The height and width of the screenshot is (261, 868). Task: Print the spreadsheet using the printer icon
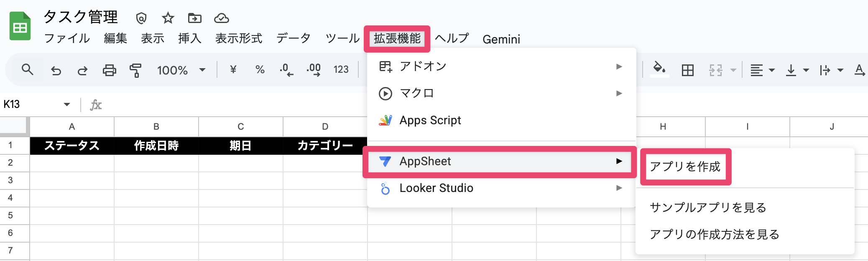(109, 70)
